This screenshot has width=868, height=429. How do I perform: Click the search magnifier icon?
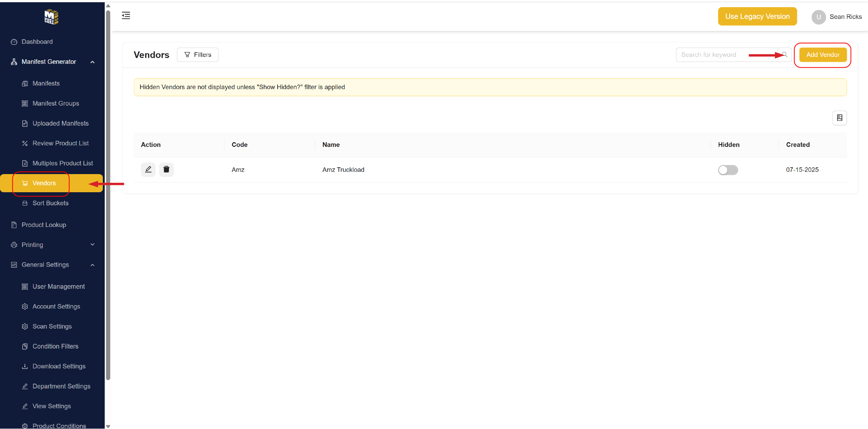tap(785, 55)
